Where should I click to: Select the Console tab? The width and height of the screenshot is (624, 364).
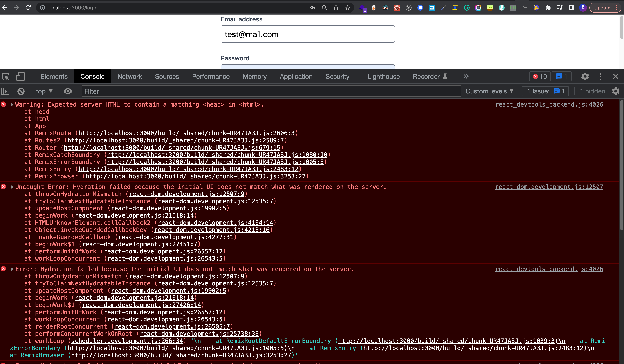coord(92,76)
